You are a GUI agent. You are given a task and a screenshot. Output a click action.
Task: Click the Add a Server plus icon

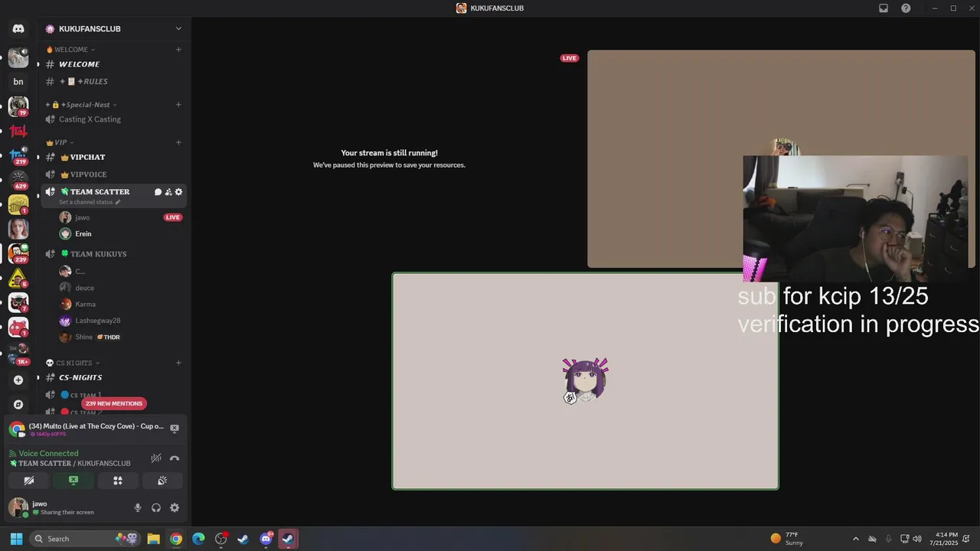coord(18,380)
